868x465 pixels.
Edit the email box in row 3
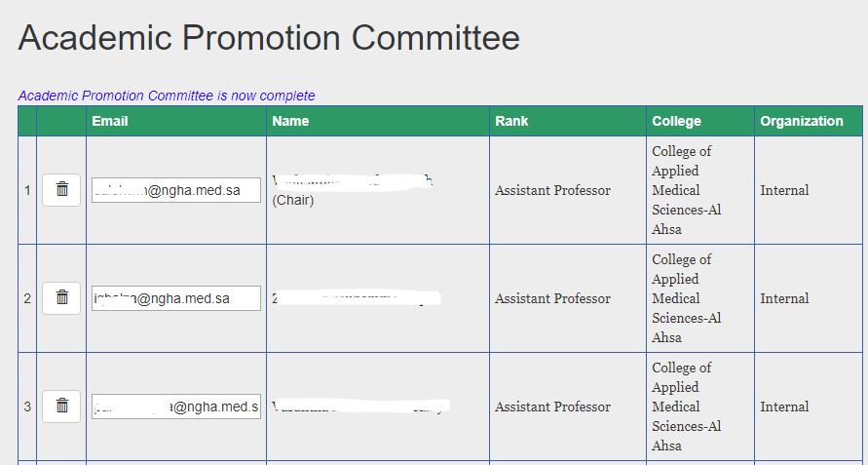[176, 407]
